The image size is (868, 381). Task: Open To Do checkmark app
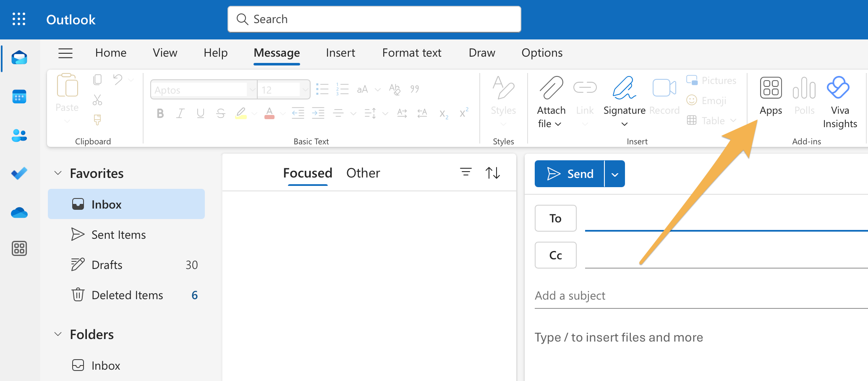click(19, 173)
